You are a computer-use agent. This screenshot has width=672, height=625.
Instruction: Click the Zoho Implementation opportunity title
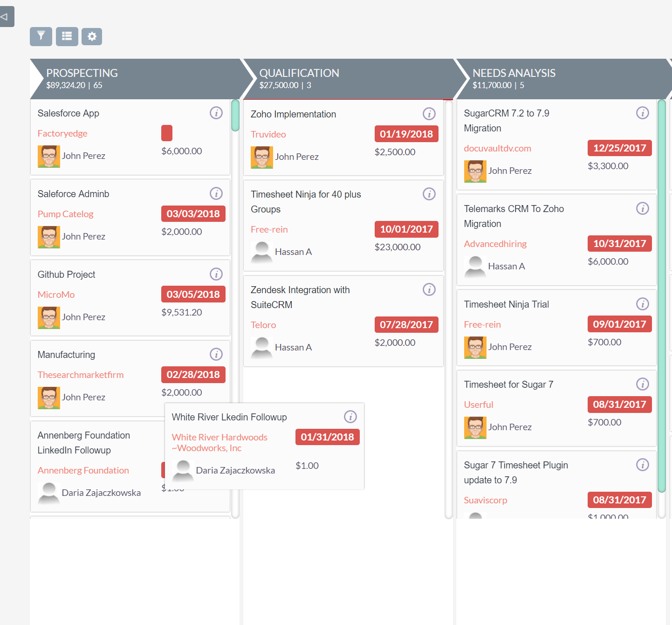tap(293, 114)
